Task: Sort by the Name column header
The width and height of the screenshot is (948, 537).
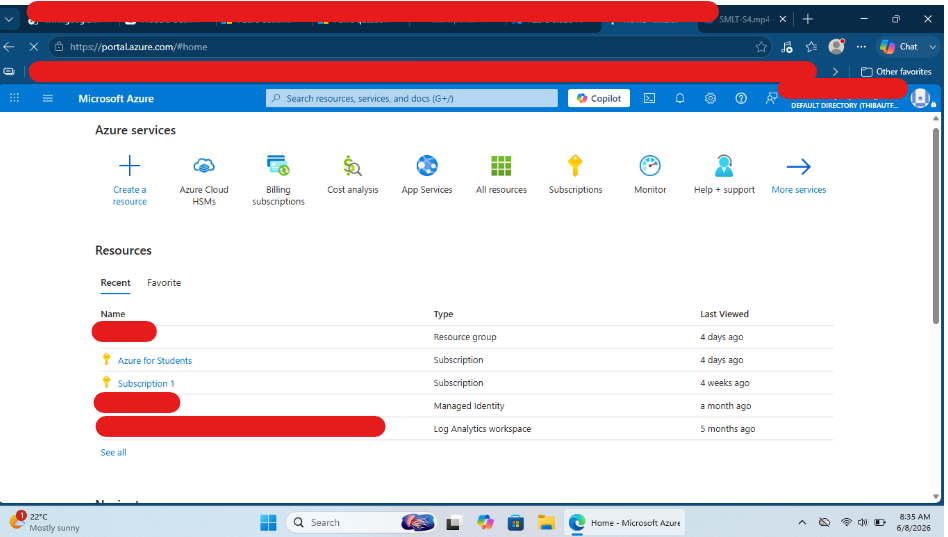Action: click(x=112, y=314)
